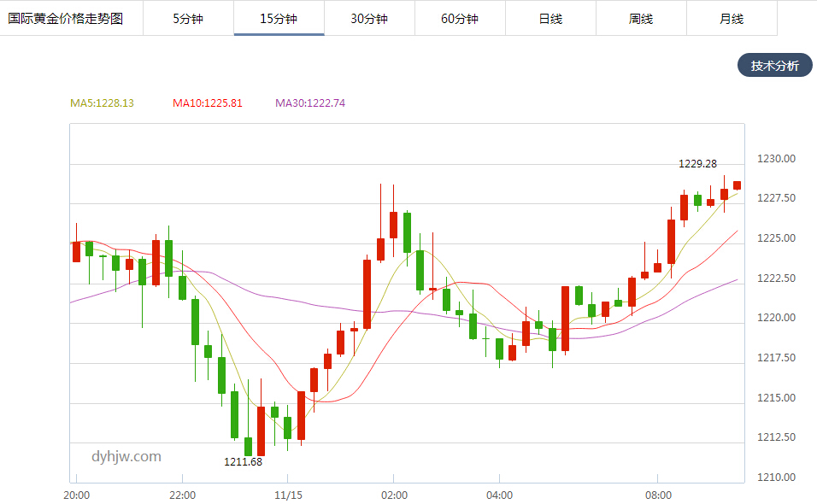Click the 11/15 date marker on axis
Viewport: 817px width, 504px height.
pyautogui.click(x=288, y=495)
